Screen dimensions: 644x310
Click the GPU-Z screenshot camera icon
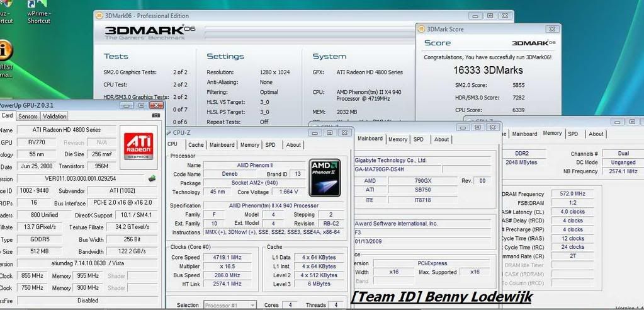point(155,115)
